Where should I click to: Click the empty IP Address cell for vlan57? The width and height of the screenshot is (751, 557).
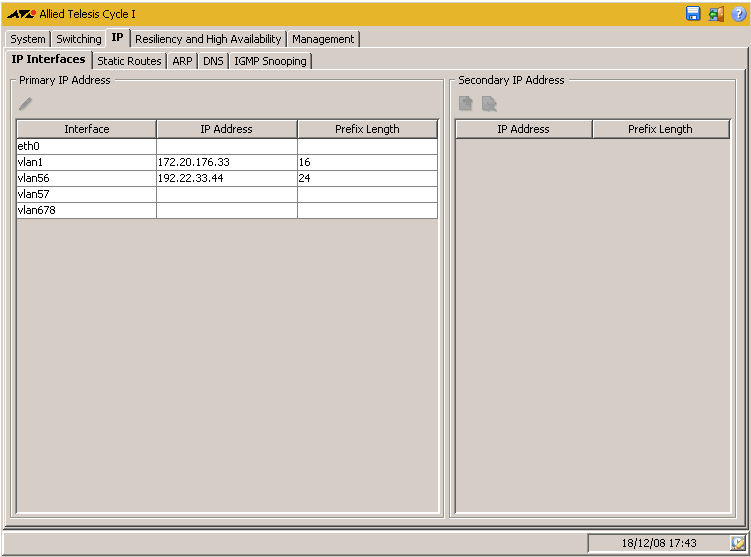227,194
